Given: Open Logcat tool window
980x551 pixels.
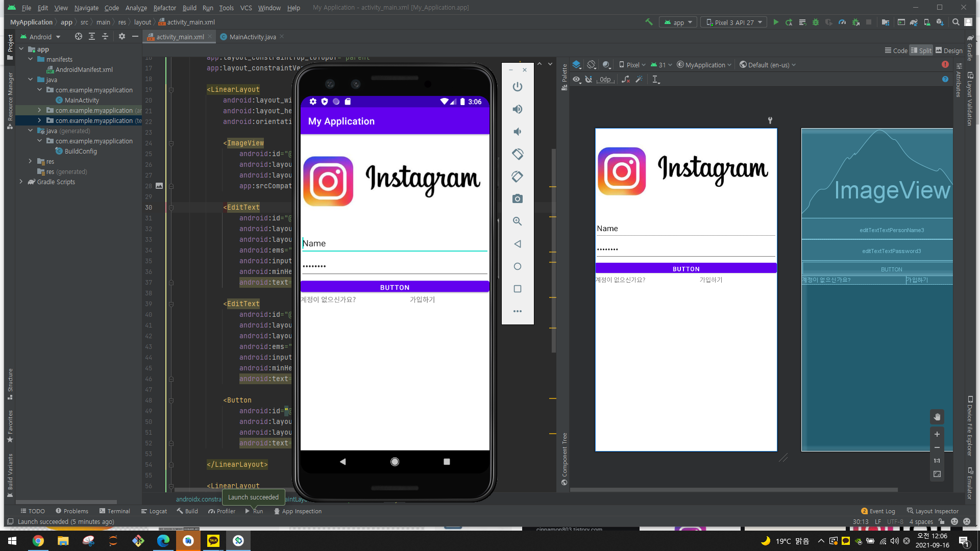Looking at the screenshot, I should (154, 511).
